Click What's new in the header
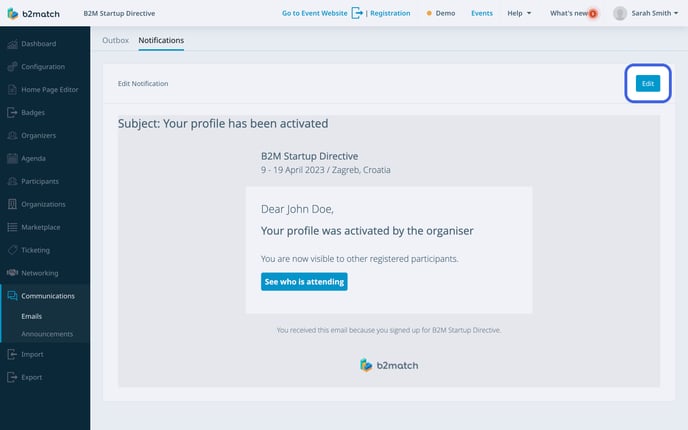This screenshot has width=688, height=430. (569, 14)
